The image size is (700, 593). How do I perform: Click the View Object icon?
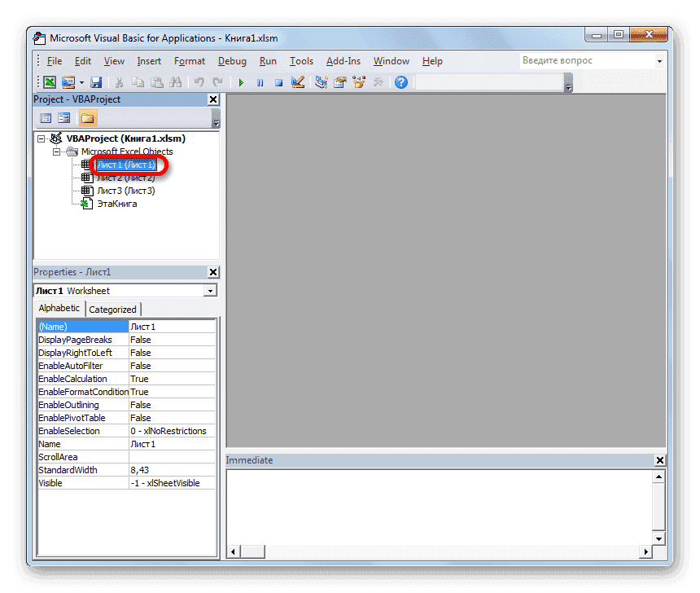[64, 117]
